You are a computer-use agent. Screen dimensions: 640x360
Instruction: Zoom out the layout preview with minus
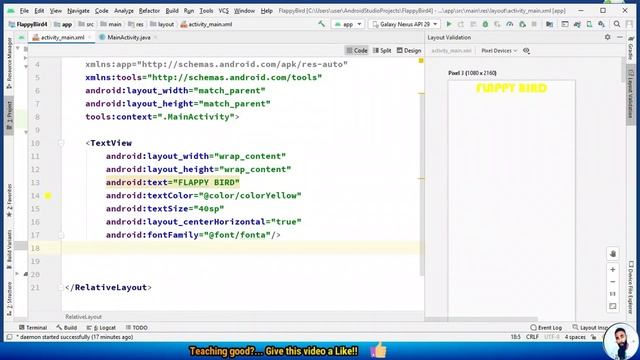point(613,282)
